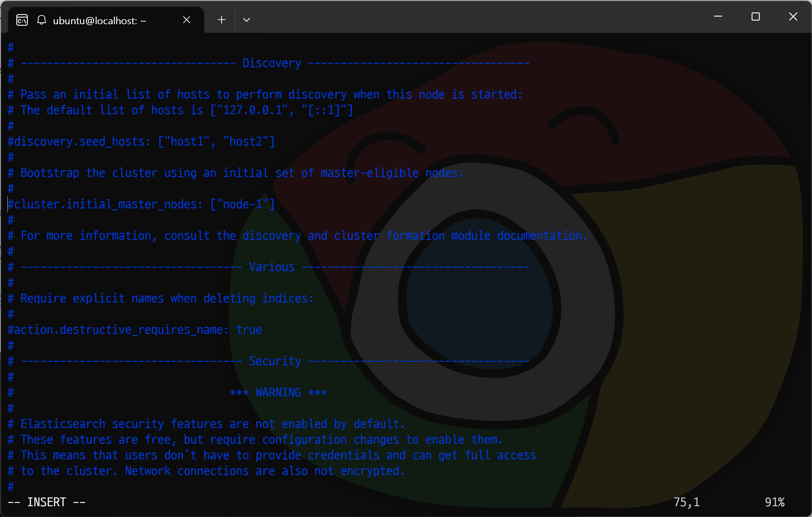Click the 'The default list of hosts is' line
The height and width of the screenshot is (517, 812).
pos(181,110)
